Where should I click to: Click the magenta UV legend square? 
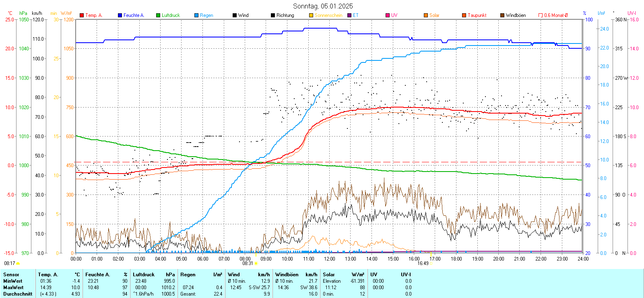pos(388,15)
